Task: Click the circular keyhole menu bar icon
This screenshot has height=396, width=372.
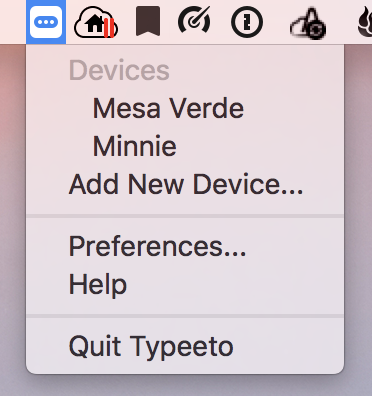Action: click(247, 22)
